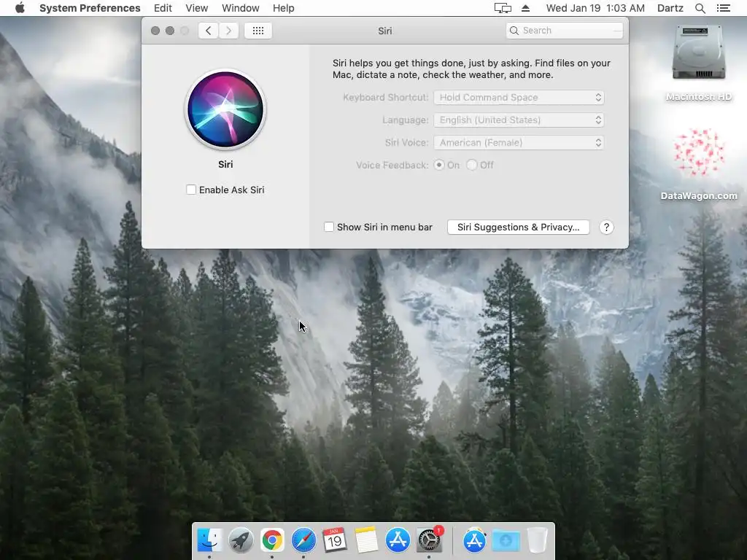
Task: Click the screen mirroring menu bar icon
Action: pyautogui.click(x=503, y=8)
